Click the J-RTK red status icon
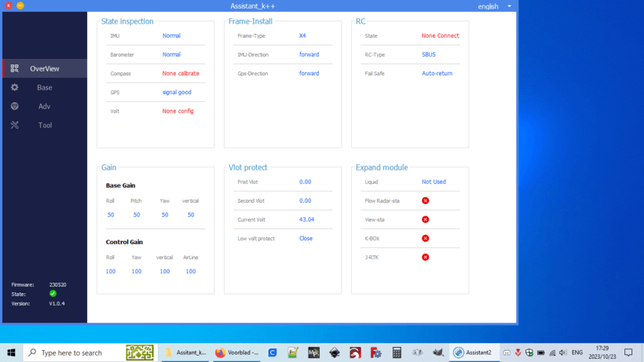This screenshot has height=362, width=644. (426, 258)
